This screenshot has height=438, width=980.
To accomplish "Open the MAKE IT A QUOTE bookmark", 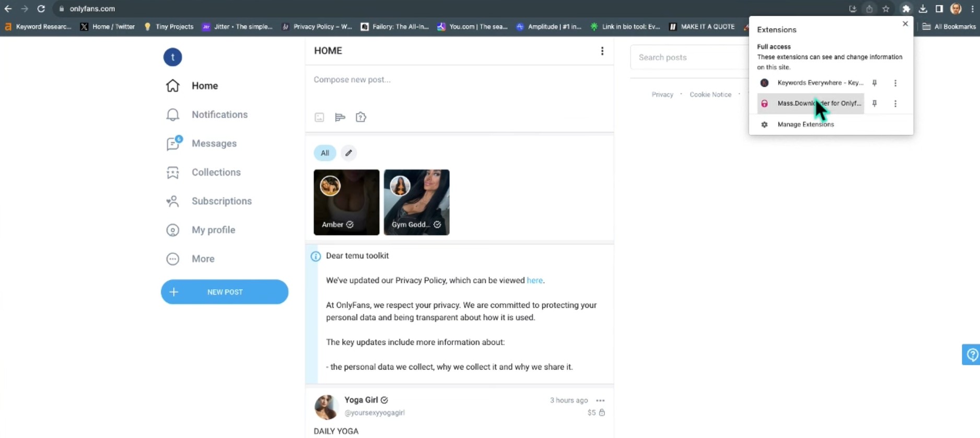I will [702, 27].
